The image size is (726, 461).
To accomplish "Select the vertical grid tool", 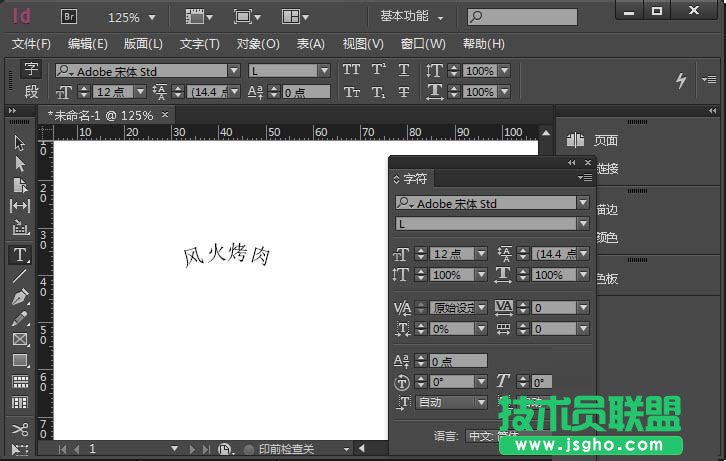I will point(19,403).
